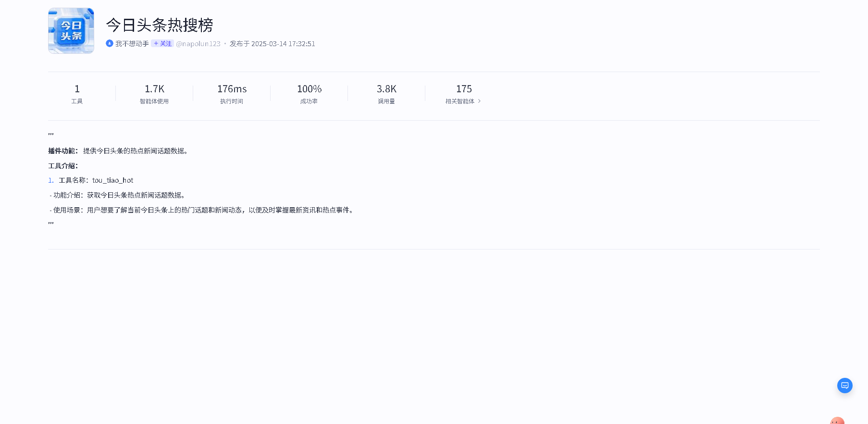Open the 175 相关智能体 list

[x=463, y=94]
